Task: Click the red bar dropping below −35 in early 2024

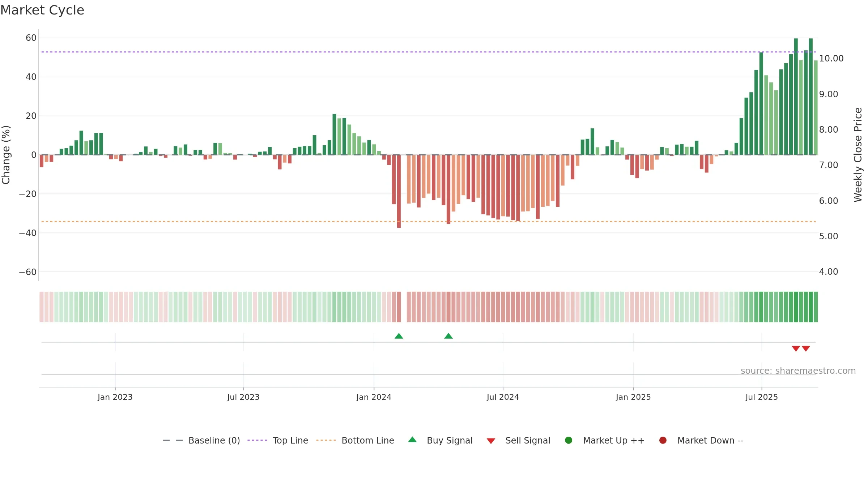Action: tap(399, 191)
